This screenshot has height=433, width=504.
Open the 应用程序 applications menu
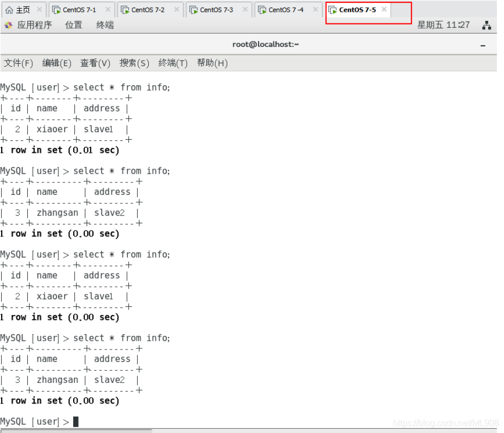(x=34, y=25)
